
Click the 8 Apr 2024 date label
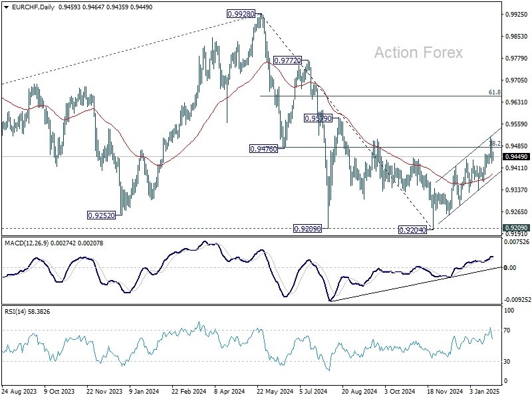[229, 391]
